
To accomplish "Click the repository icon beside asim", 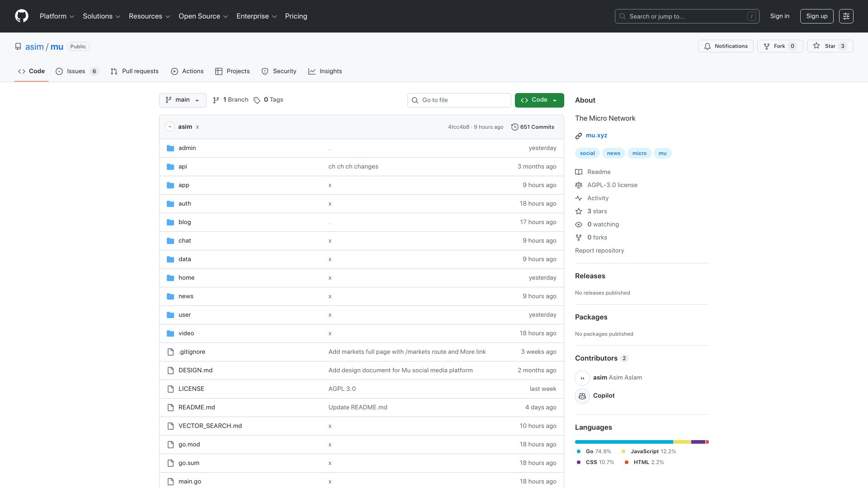I will pyautogui.click(x=18, y=47).
